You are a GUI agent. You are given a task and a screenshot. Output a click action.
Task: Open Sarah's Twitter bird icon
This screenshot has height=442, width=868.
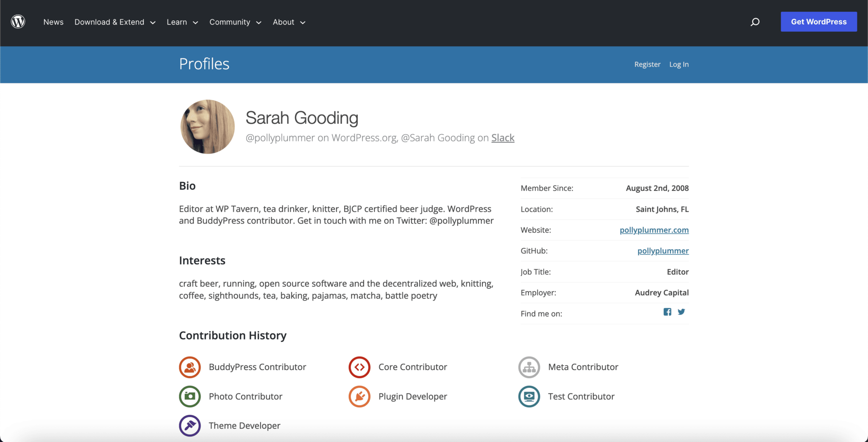[x=681, y=312]
